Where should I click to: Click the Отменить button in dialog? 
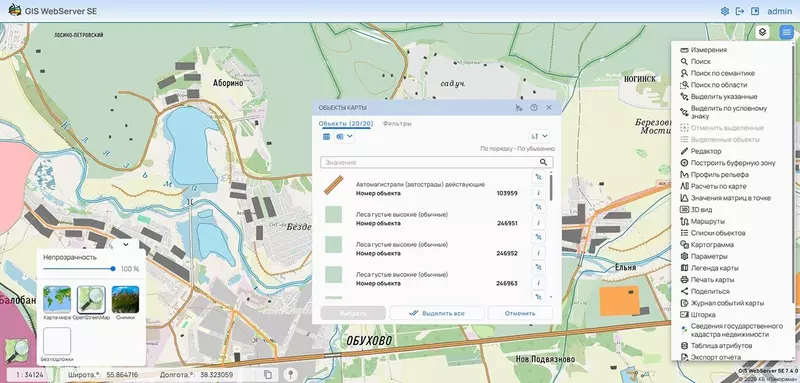pos(520,313)
